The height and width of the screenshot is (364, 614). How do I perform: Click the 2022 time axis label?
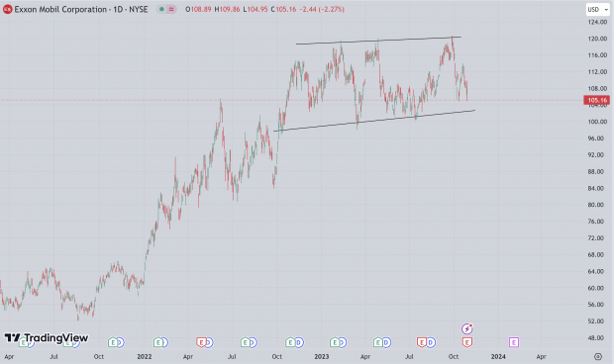coord(145,356)
